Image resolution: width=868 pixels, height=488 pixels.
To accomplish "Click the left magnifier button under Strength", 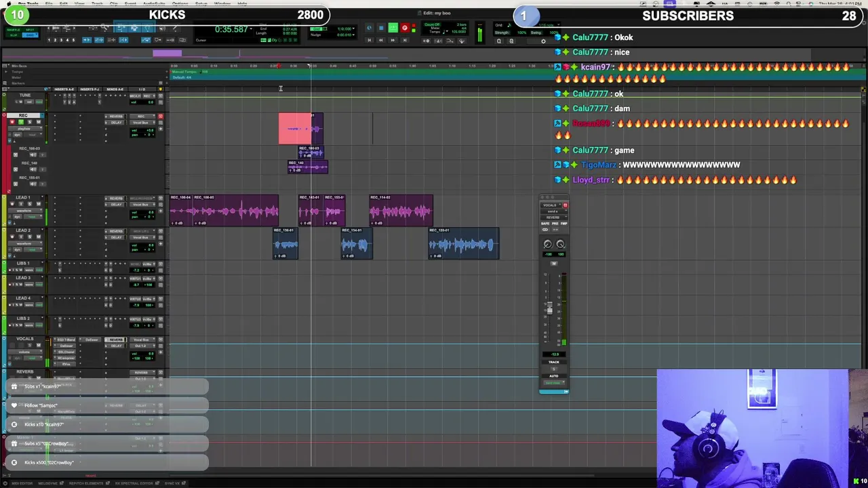I will pyautogui.click(x=499, y=41).
